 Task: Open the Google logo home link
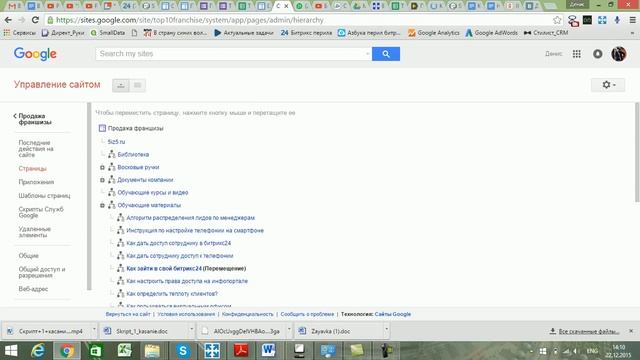pos(35,54)
